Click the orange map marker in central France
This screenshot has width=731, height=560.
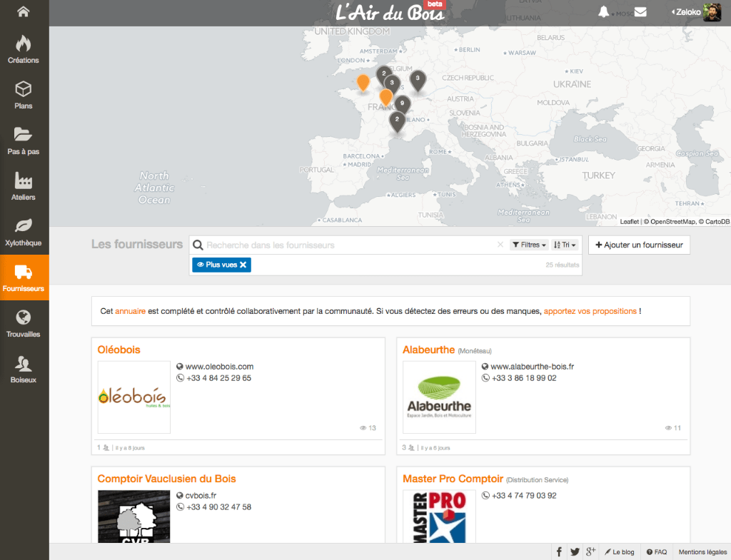click(x=385, y=98)
